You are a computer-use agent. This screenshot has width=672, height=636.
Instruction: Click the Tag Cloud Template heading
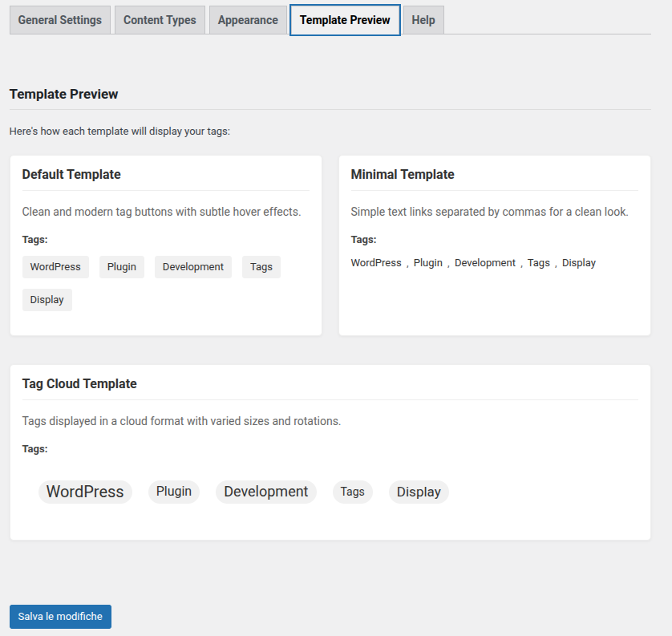79,383
